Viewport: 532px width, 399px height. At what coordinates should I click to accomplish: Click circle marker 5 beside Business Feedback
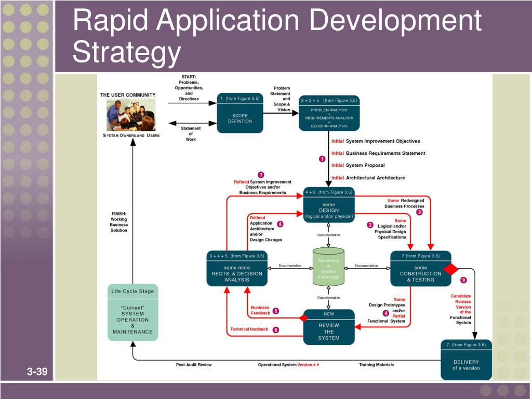coord(276,311)
